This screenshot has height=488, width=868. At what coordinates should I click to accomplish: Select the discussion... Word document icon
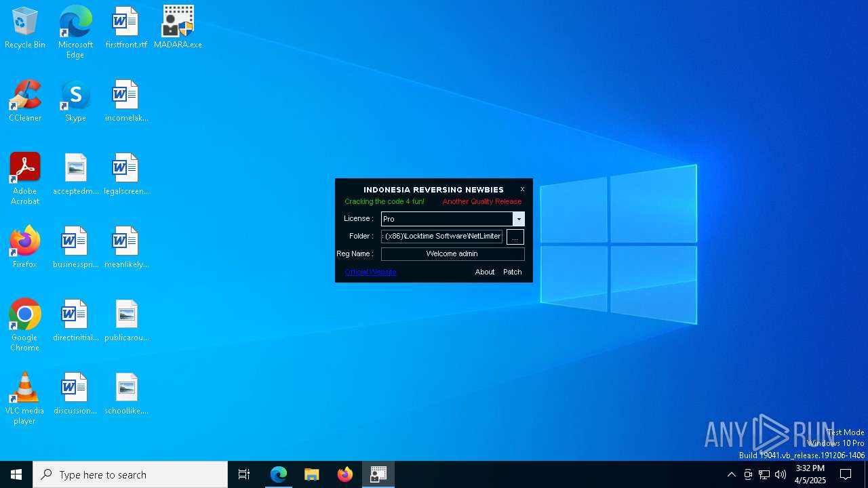pos(75,394)
